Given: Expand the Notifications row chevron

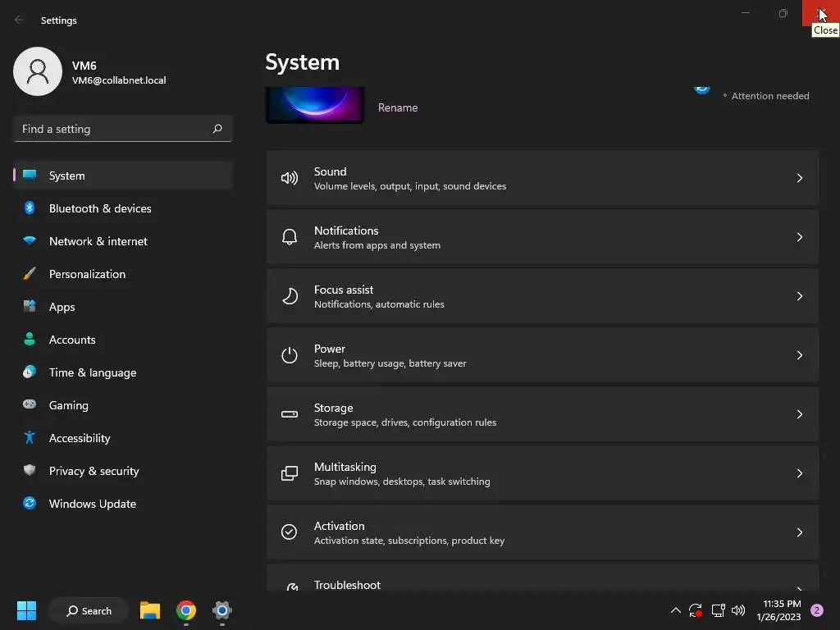Looking at the screenshot, I should click(799, 237).
